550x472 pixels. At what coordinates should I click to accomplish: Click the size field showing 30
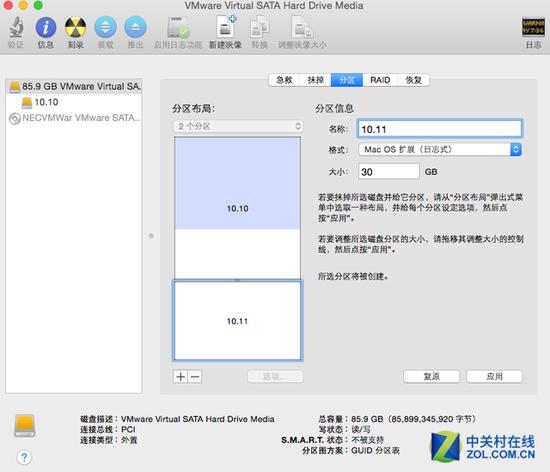[x=389, y=171]
